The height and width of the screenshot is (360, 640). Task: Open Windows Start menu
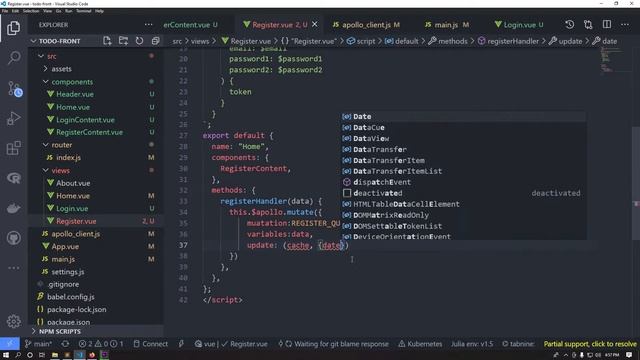pyautogui.click(x=6, y=355)
